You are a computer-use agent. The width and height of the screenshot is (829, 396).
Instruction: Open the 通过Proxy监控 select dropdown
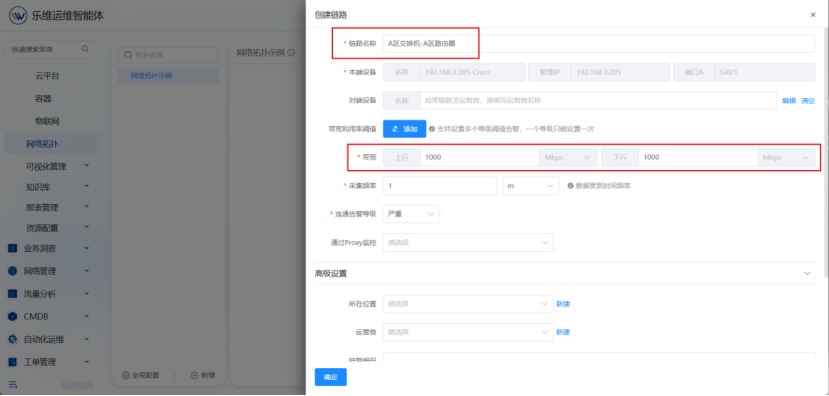coord(468,243)
